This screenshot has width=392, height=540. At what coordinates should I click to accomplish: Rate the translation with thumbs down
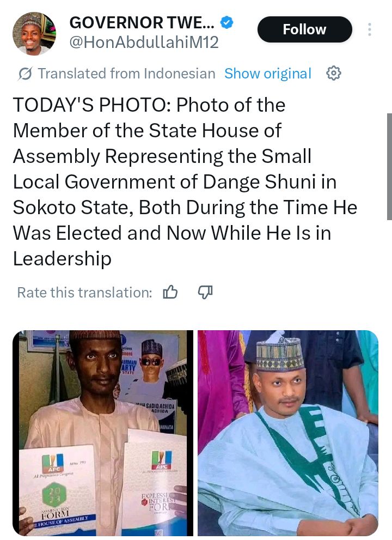(205, 293)
